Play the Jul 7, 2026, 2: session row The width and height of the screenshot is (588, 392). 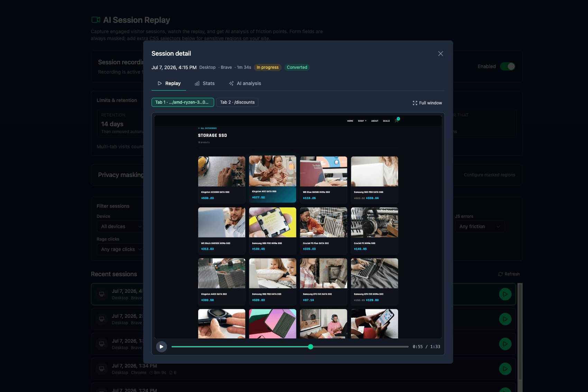click(x=505, y=319)
